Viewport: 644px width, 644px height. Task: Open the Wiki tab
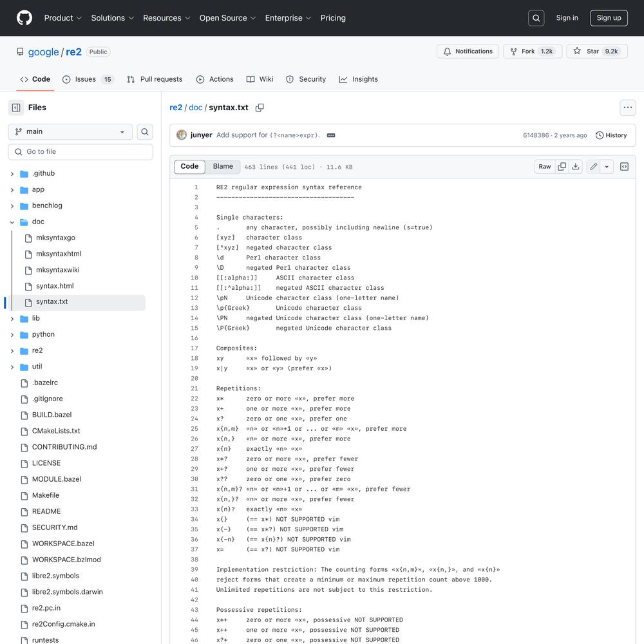click(x=260, y=79)
